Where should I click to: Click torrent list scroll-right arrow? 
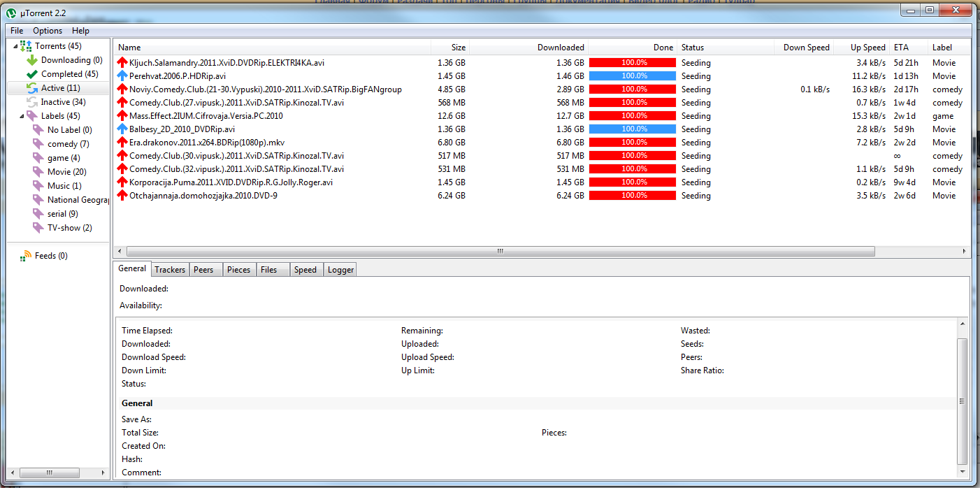[965, 251]
